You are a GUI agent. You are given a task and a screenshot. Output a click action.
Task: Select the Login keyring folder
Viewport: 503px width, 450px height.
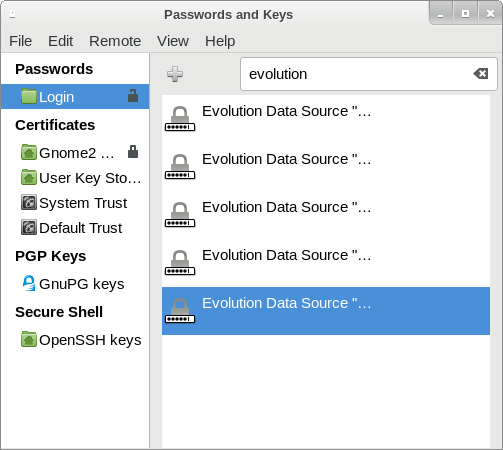click(75, 97)
